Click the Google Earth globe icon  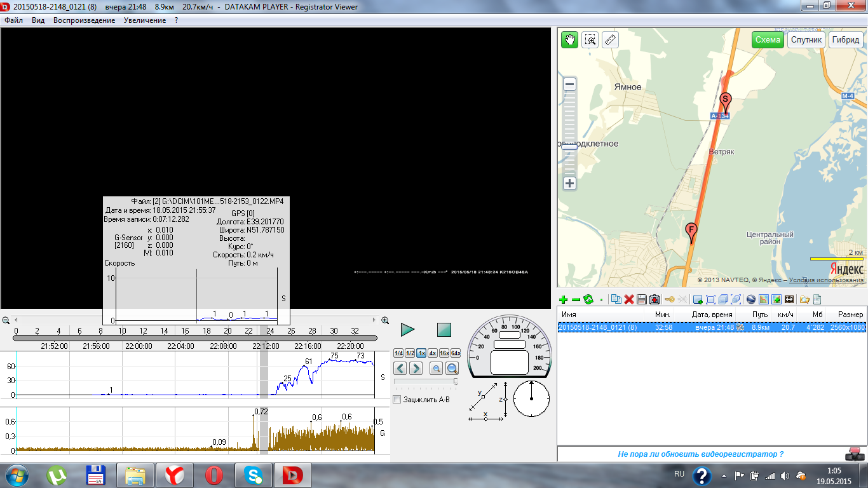pos(751,299)
